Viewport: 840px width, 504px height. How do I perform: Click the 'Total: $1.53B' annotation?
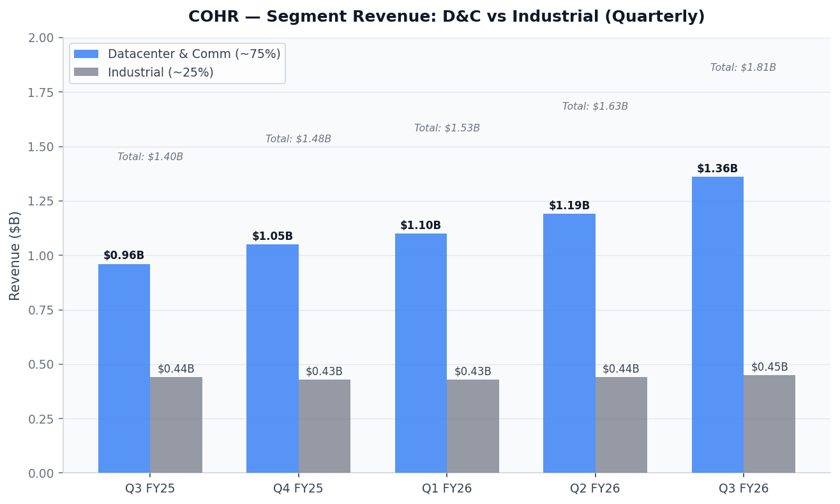(447, 128)
